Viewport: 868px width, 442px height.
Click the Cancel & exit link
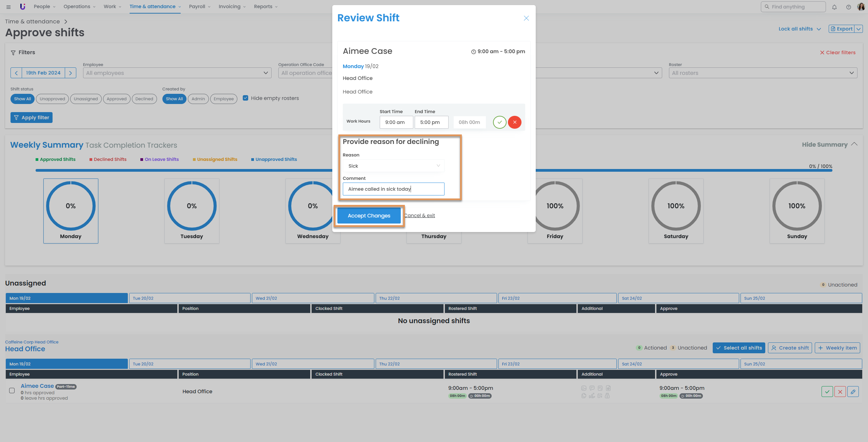coord(419,215)
